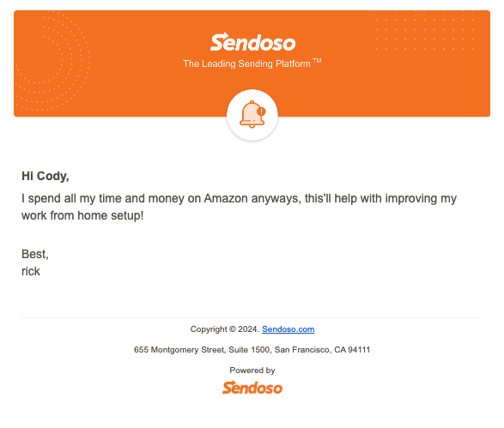Click the "work from home setup!" line
This screenshot has height=428, width=504.
click(82, 215)
